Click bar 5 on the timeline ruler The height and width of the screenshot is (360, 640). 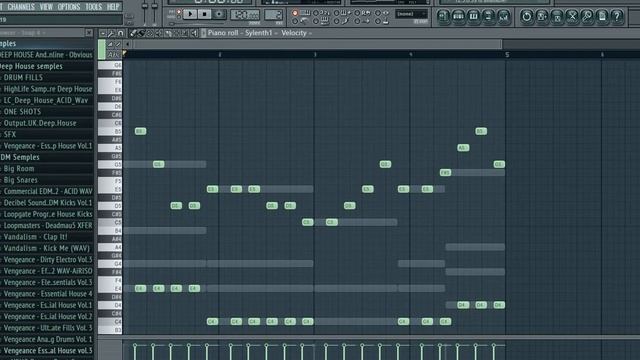(507, 55)
